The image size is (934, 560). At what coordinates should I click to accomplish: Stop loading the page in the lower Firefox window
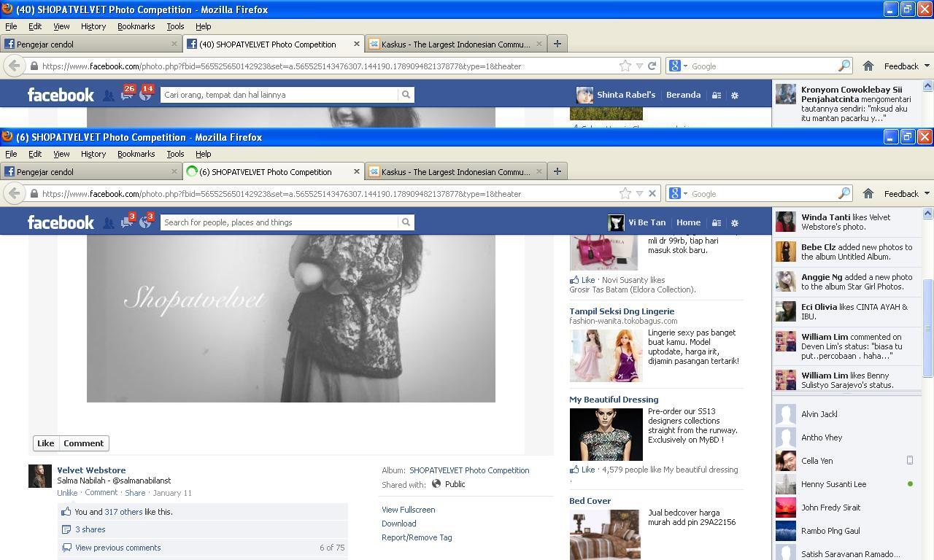coord(652,194)
